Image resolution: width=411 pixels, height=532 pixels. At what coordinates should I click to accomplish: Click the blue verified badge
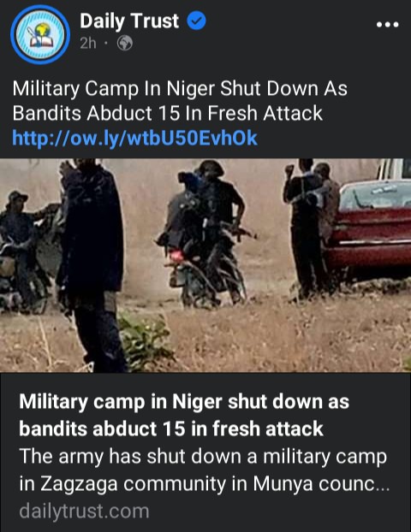pos(197,21)
